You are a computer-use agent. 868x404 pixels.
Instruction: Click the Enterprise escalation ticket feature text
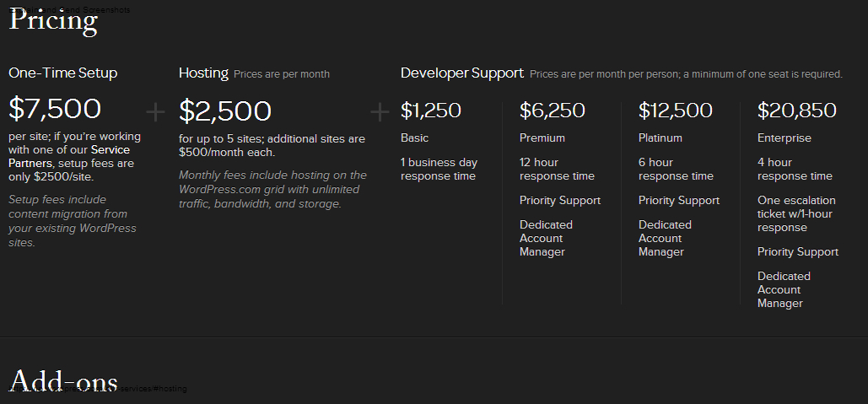796,213
